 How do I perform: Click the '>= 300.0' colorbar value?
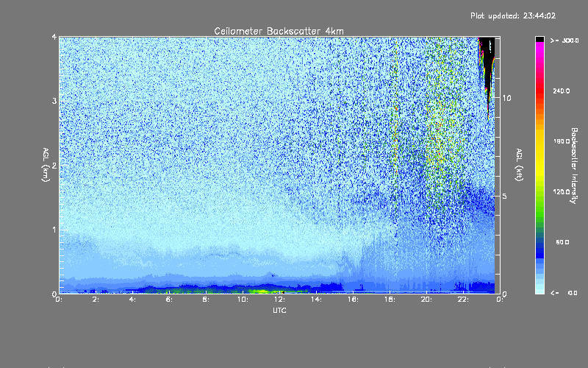point(564,40)
